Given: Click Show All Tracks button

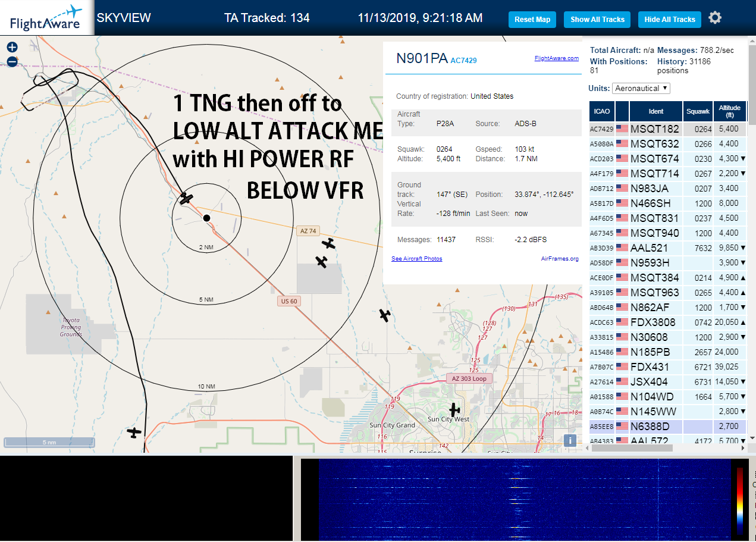Looking at the screenshot, I should 597,19.
